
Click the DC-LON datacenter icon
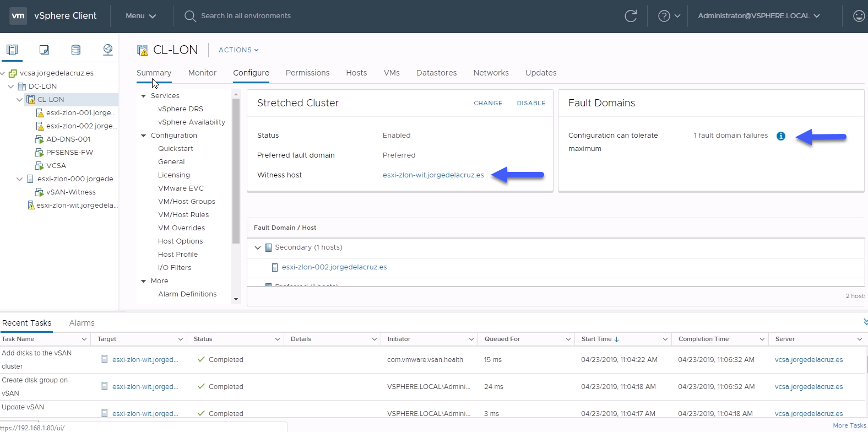(x=22, y=87)
